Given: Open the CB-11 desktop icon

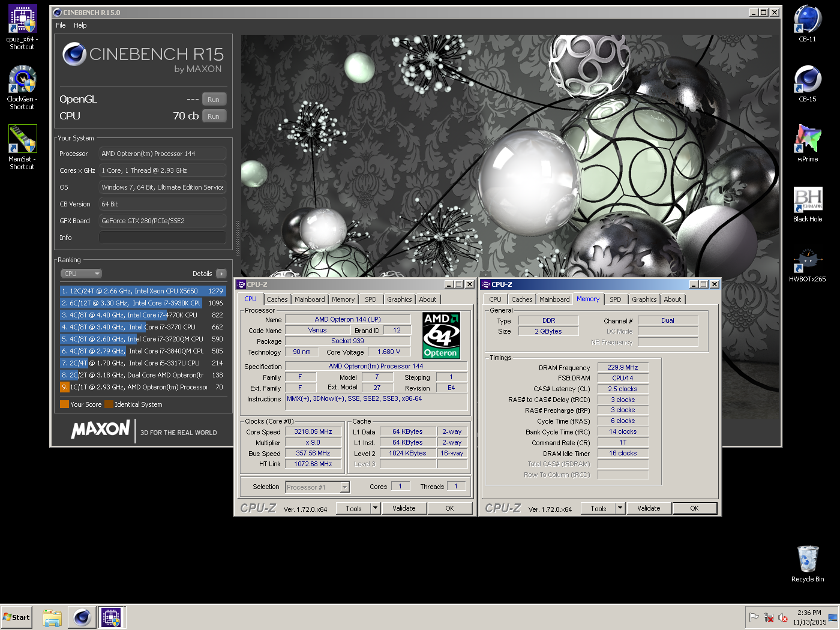Looking at the screenshot, I should pos(808,24).
